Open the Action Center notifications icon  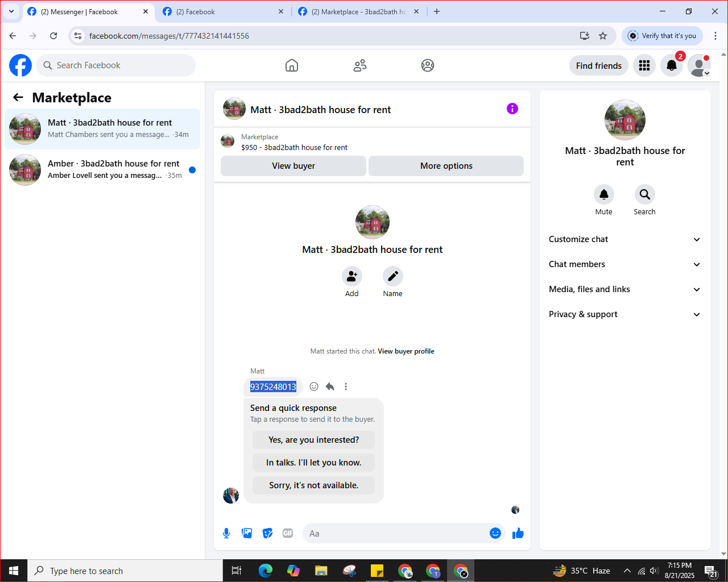click(712, 571)
